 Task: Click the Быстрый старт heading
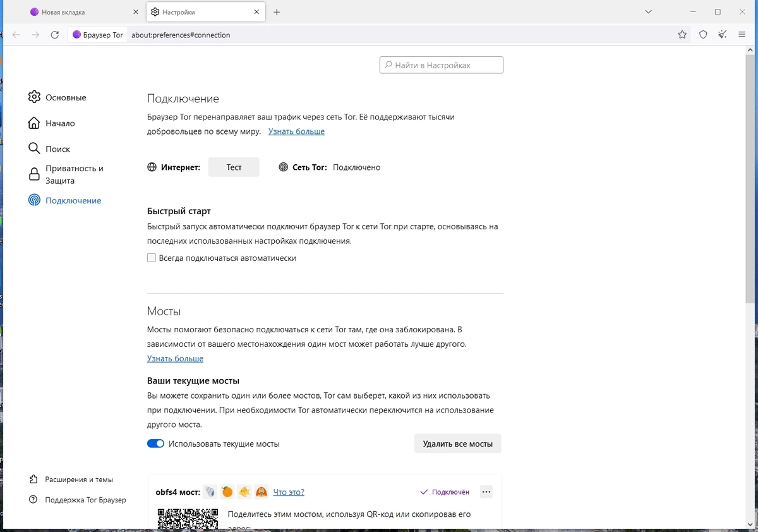click(179, 211)
